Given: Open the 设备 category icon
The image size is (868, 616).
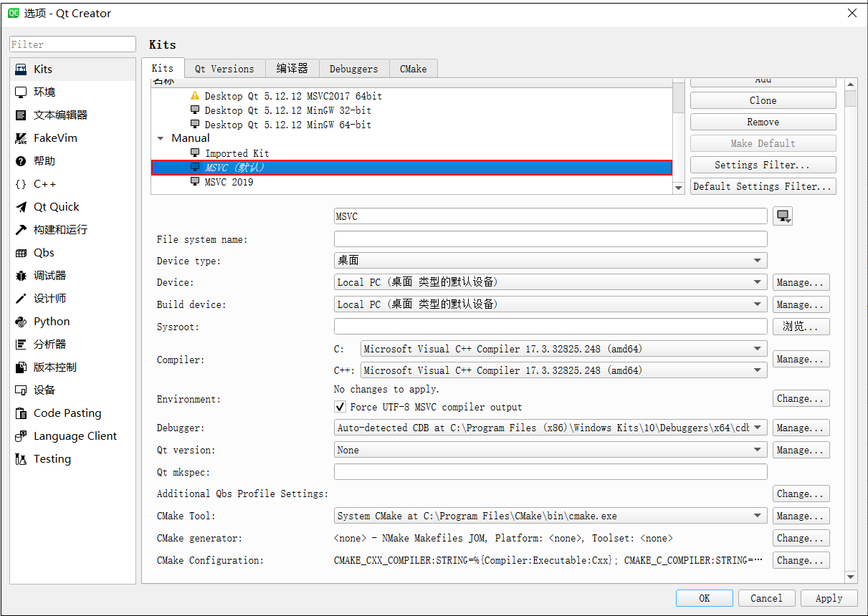Looking at the screenshot, I should pos(21,390).
